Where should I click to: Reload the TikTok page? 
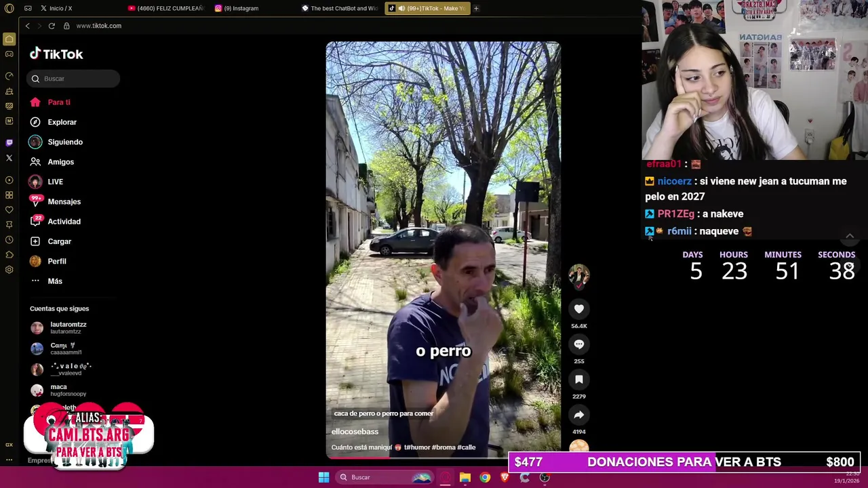click(x=52, y=26)
